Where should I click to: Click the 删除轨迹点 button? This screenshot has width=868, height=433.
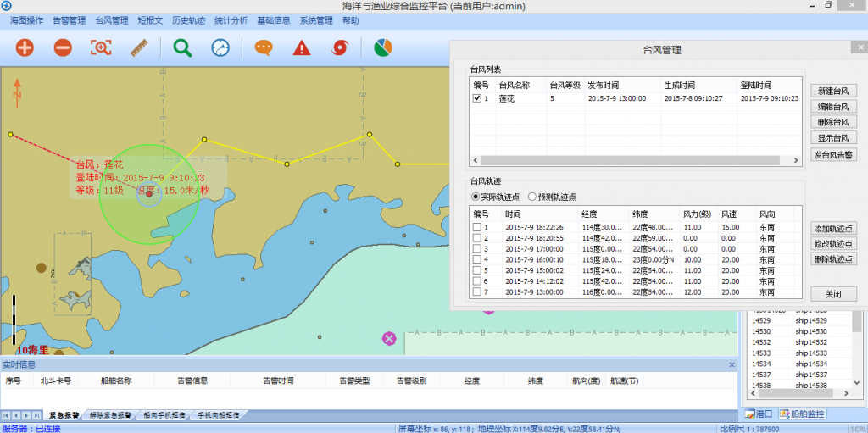(x=834, y=258)
